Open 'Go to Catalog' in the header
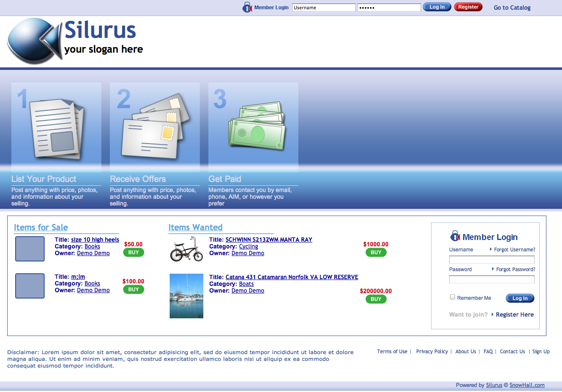Screen dimensions: 562x392 click(512, 7)
